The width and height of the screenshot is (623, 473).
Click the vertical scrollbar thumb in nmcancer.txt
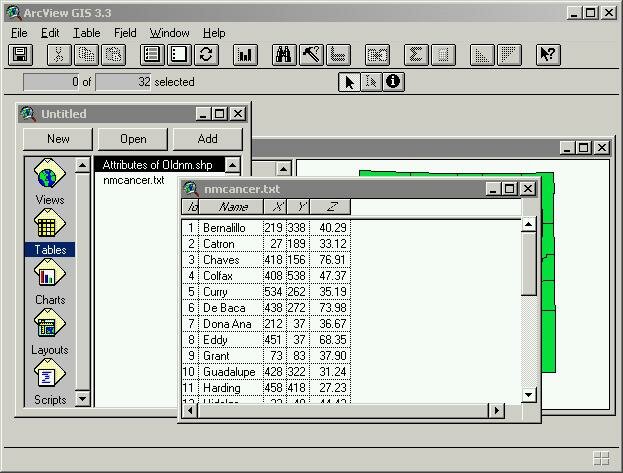[529, 264]
